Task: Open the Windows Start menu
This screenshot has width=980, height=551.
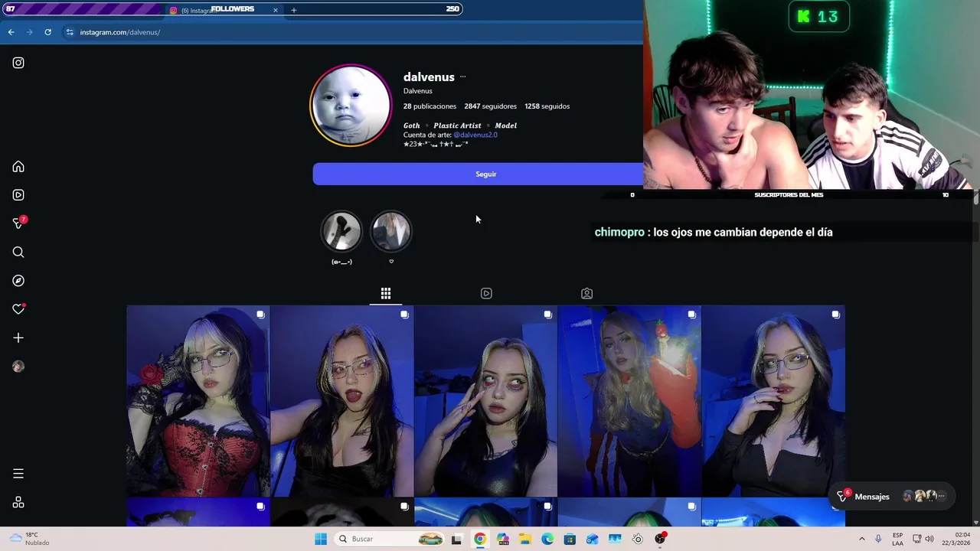Action: pyautogui.click(x=321, y=539)
